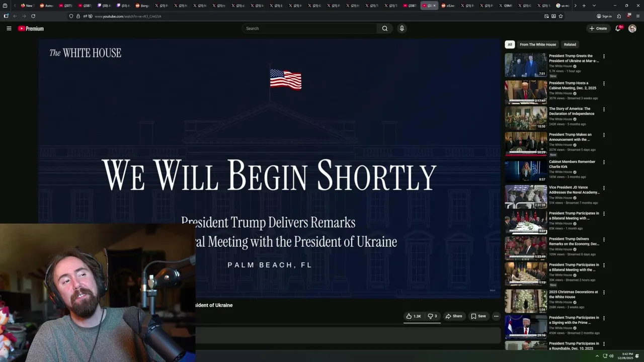Open a new browser tab
The image size is (644, 362).
coord(584,6)
